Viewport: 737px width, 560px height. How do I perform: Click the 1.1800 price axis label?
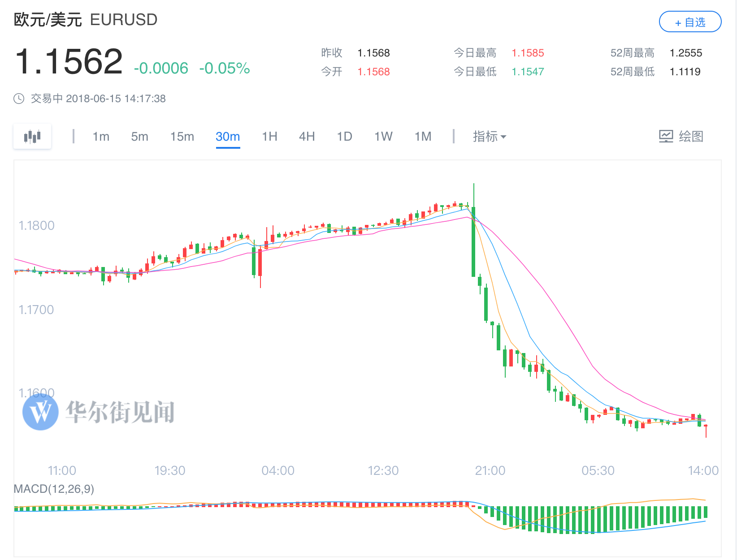click(x=36, y=225)
